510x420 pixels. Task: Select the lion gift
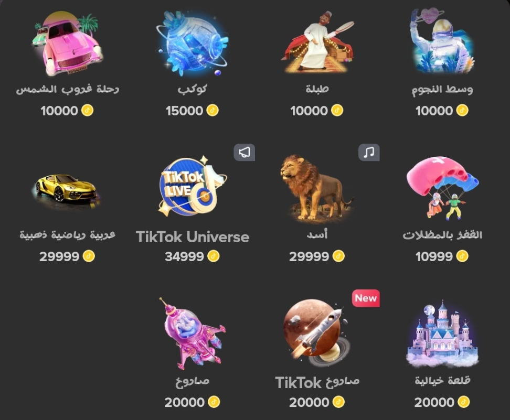(317, 187)
